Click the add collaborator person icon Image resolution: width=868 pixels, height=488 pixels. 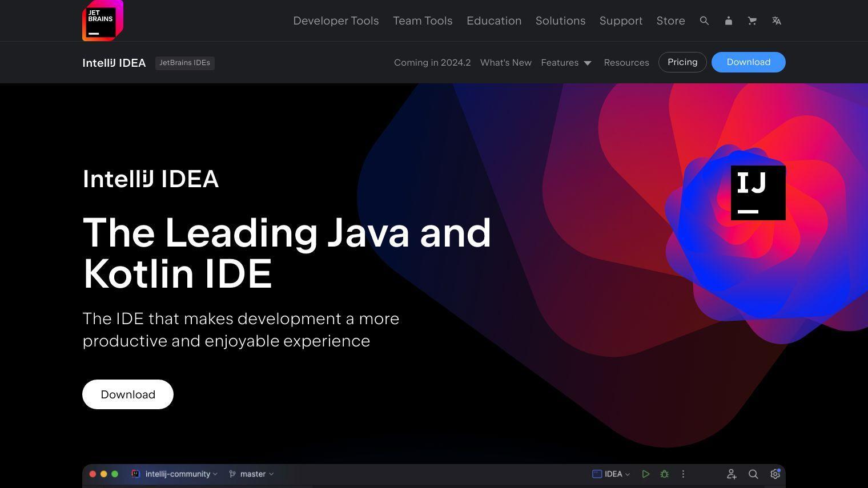coord(731,474)
